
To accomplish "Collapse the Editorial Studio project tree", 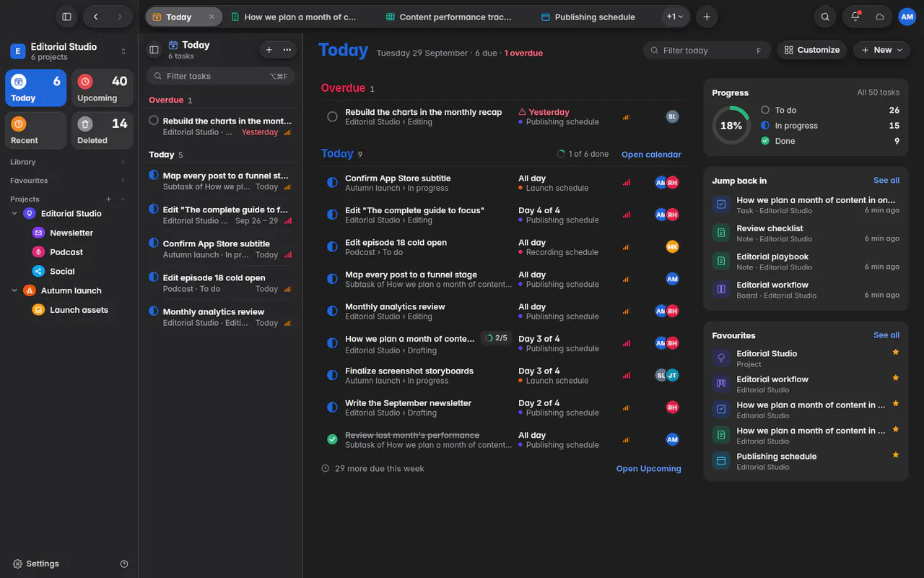I will (14, 213).
